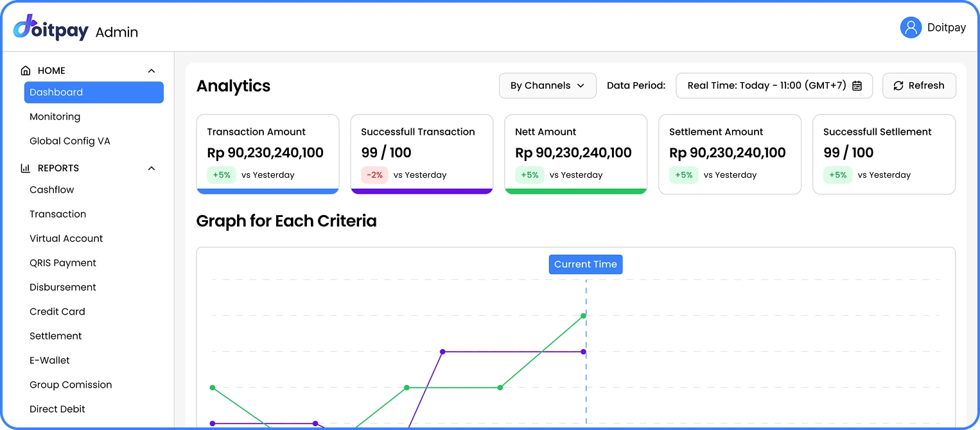The image size is (980, 430).
Task: Select Dashboard in the sidebar
Action: 94,92
